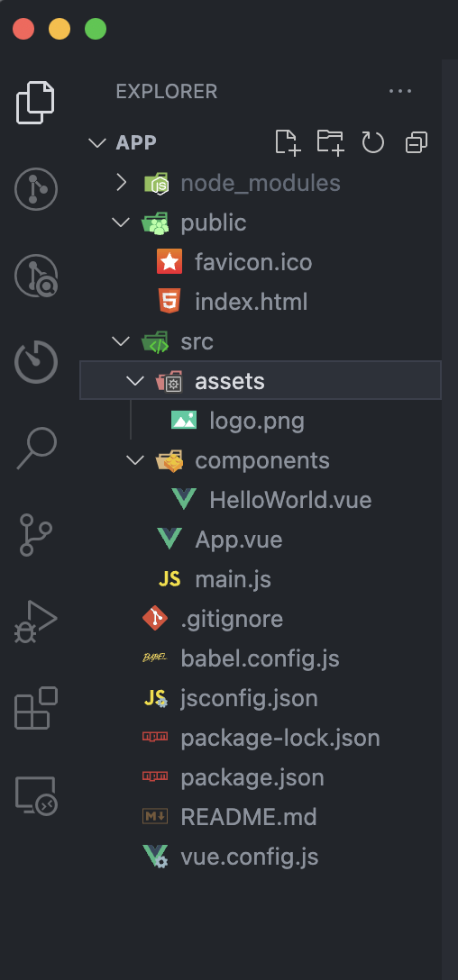This screenshot has width=458, height=980.
Task: Collapse the src folder chevron
Action: coord(121,341)
